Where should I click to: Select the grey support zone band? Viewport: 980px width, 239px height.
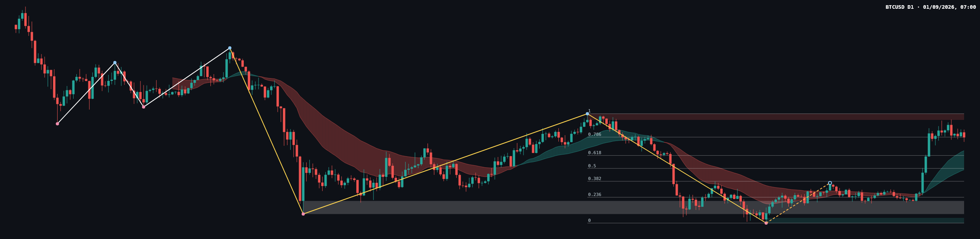(634, 208)
